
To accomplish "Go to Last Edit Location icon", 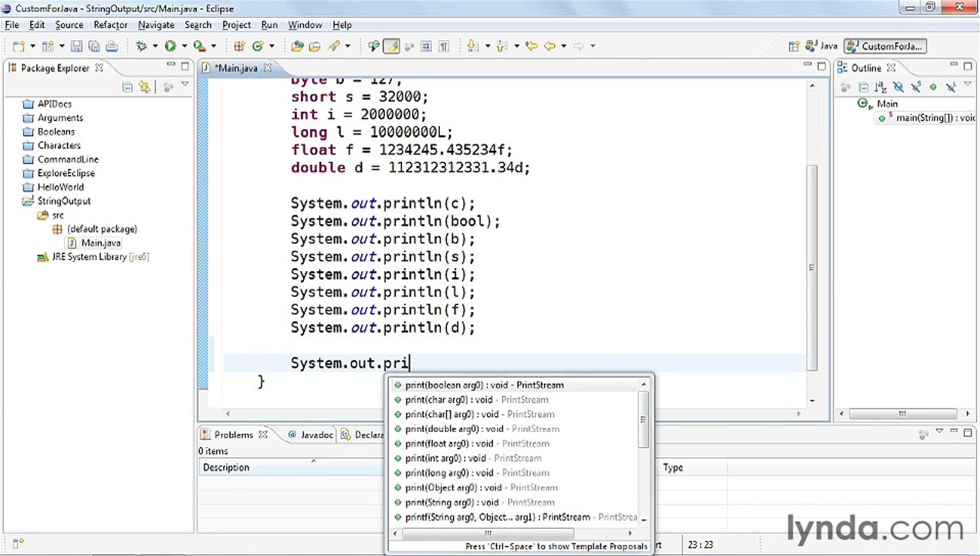I will pyautogui.click(x=532, y=46).
